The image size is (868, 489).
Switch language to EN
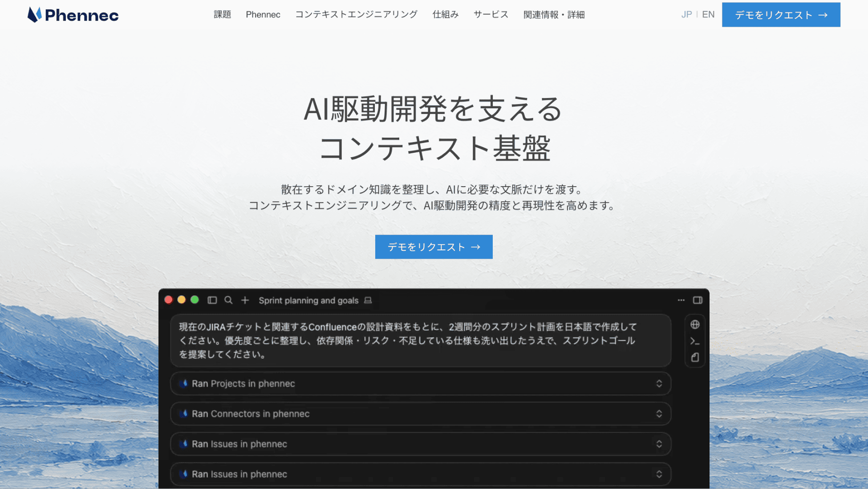tap(708, 15)
